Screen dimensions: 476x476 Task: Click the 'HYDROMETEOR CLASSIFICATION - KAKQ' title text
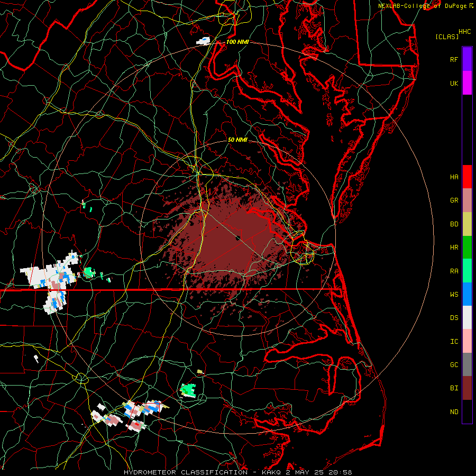202,472
